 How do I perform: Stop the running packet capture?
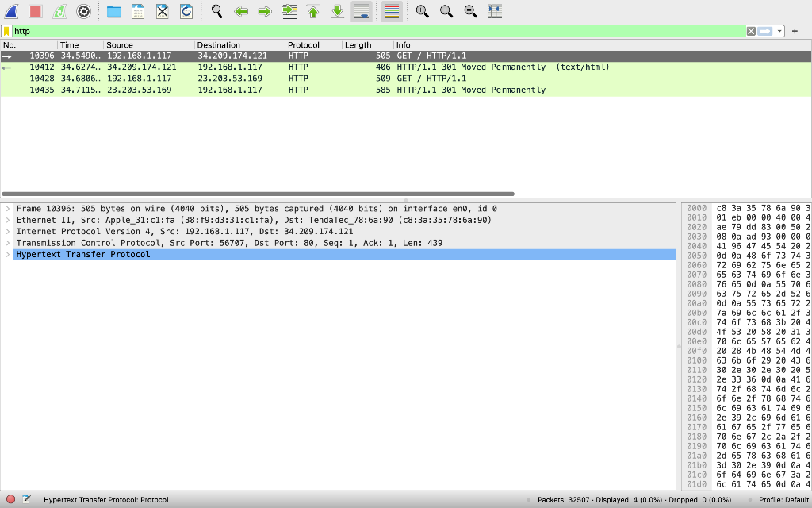(35, 11)
